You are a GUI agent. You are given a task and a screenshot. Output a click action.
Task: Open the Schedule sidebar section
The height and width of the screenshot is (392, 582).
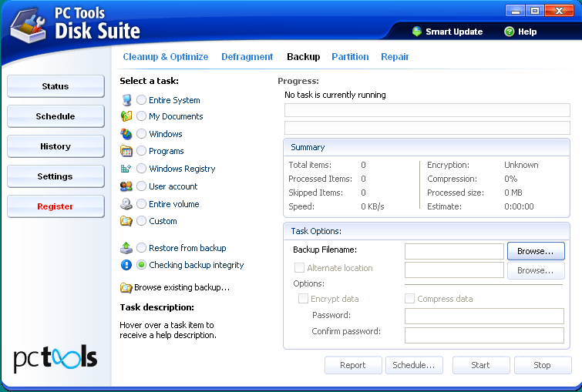coord(56,116)
